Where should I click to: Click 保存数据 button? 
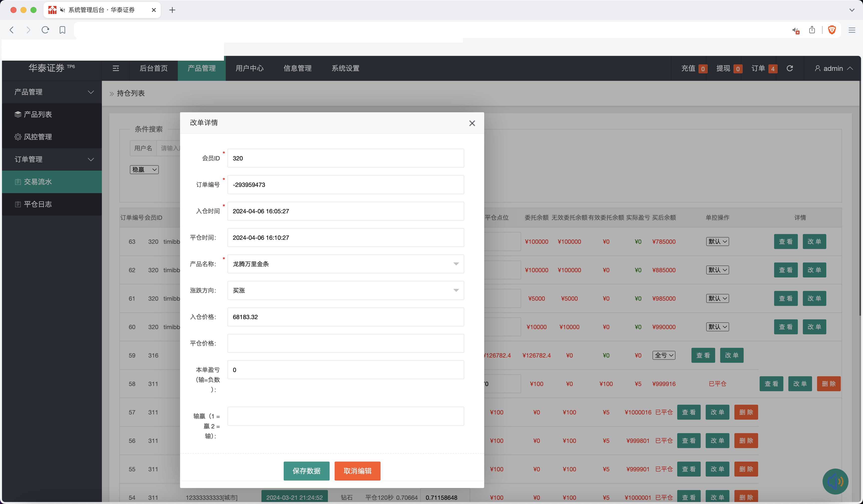[306, 471]
